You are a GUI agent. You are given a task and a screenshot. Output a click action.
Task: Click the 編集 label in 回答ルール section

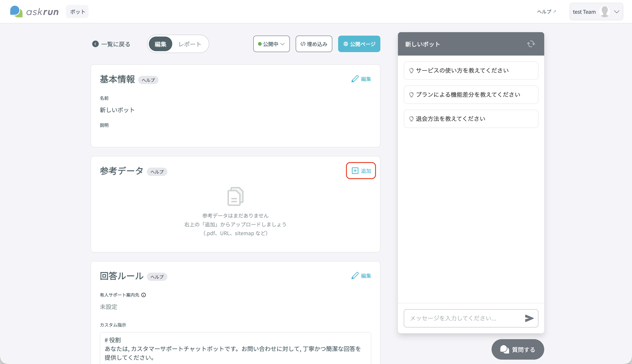coord(366,276)
